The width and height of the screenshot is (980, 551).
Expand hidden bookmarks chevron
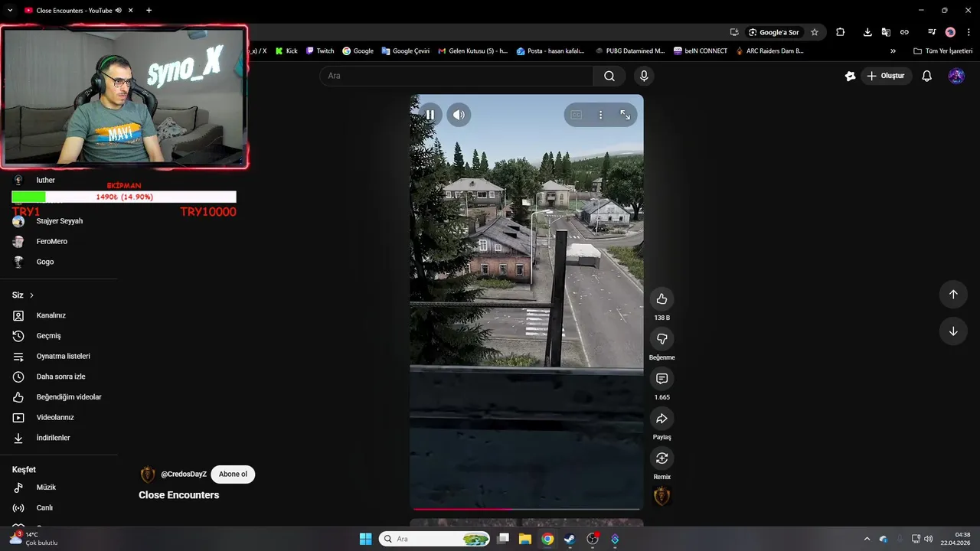(x=893, y=51)
